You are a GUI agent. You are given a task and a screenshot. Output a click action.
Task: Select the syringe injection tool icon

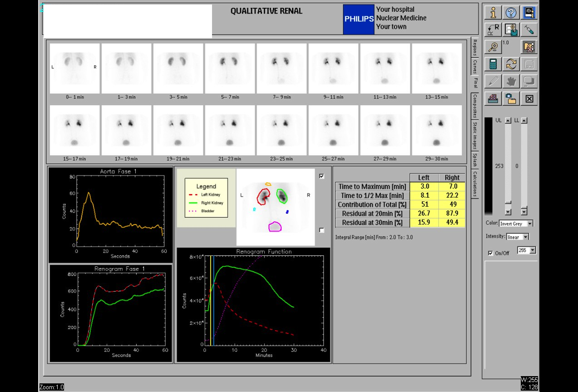point(529,29)
